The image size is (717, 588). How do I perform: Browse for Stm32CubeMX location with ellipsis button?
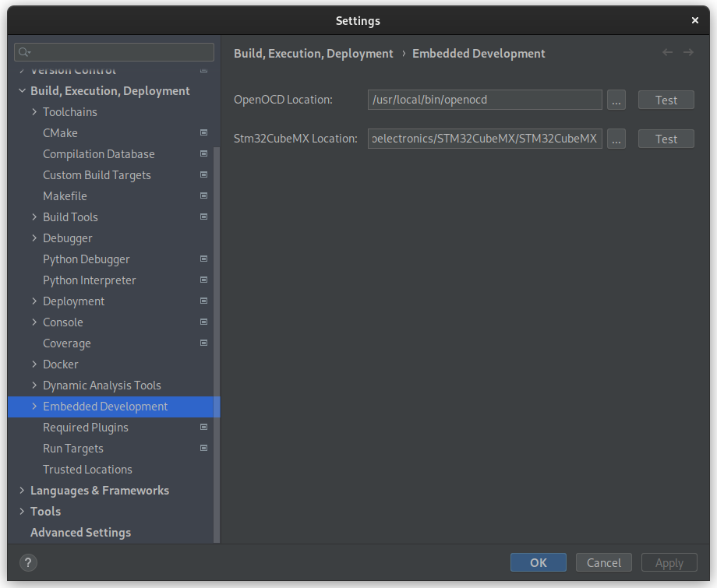616,139
